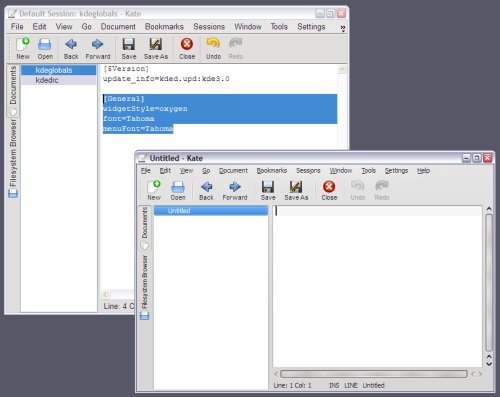Open View menu in Default Session window
The height and width of the screenshot is (397, 500).
coord(64,27)
